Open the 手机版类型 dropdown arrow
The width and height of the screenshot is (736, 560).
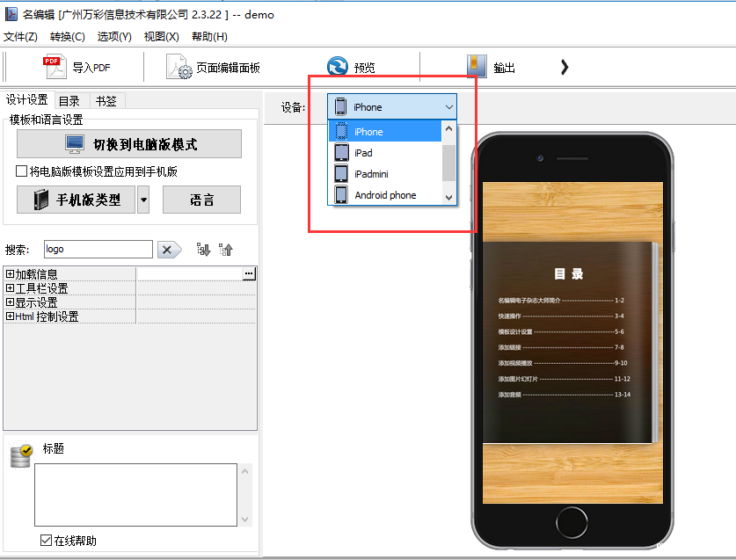(143, 200)
